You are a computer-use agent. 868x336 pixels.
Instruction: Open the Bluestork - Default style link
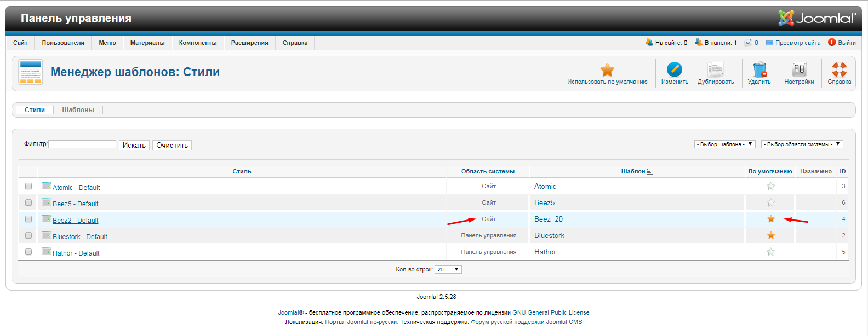pos(80,237)
